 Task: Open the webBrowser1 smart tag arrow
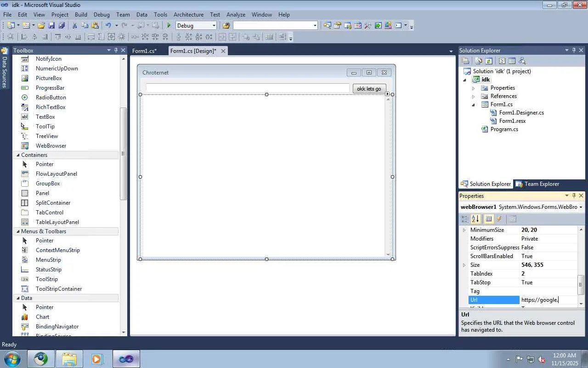pos(387,94)
